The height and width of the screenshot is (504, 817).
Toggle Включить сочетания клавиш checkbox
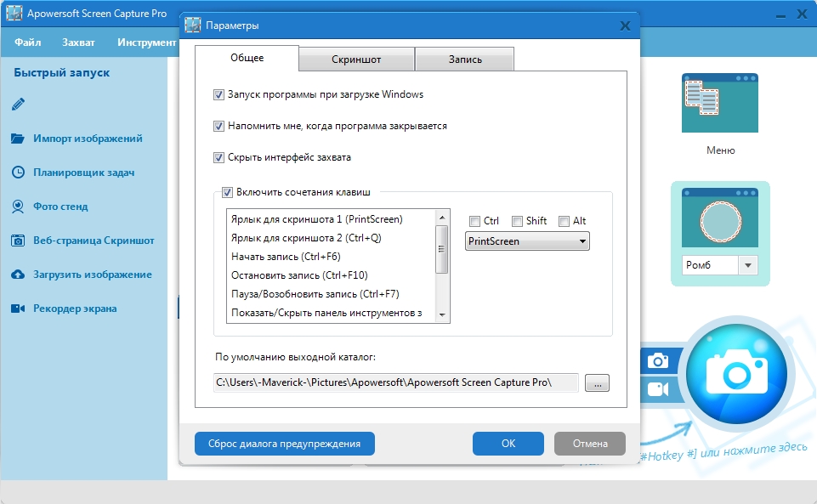pyautogui.click(x=227, y=192)
